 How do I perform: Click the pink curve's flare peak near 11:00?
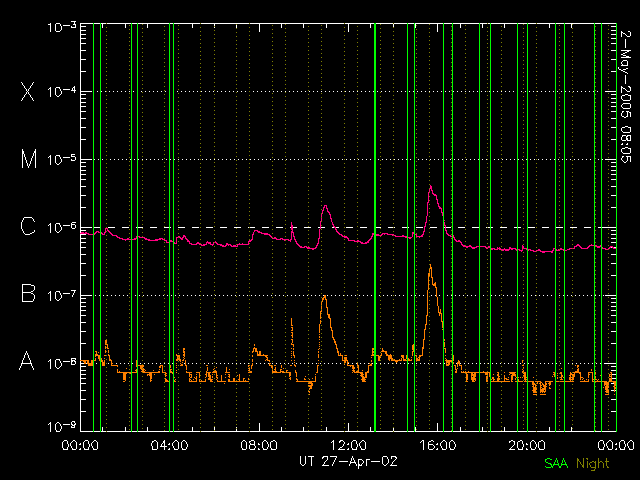click(325, 206)
